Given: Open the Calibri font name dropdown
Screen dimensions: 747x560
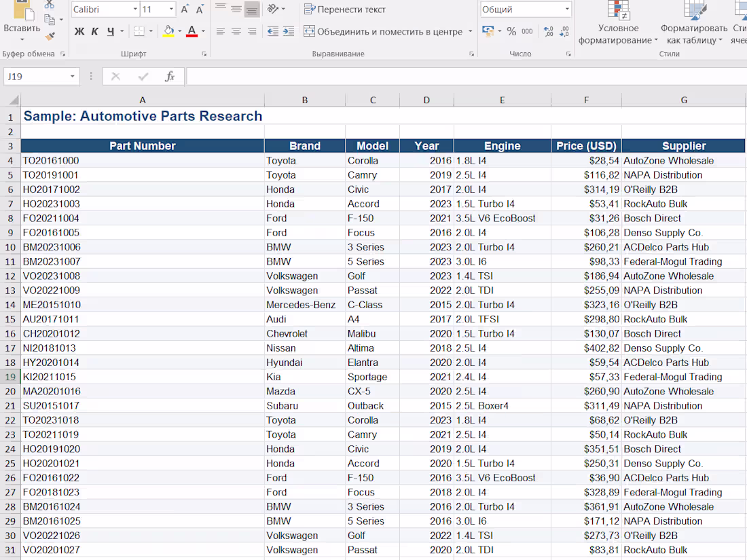Looking at the screenshot, I should 135,9.
